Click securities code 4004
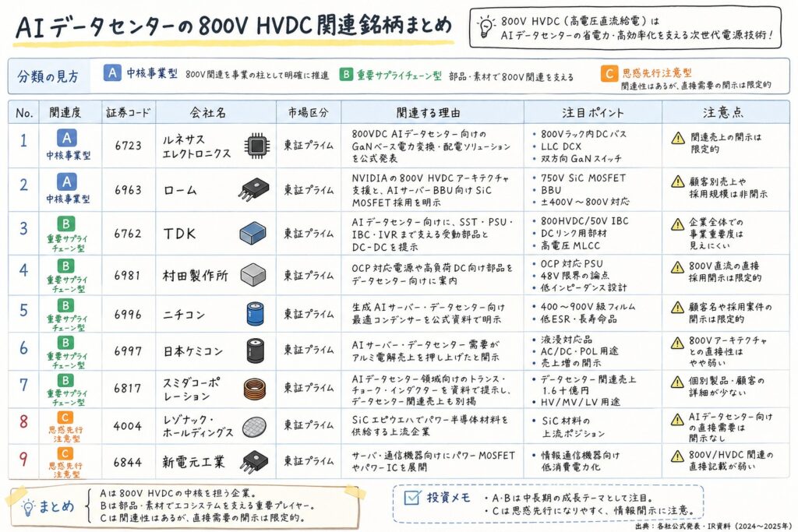 [128, 426]
